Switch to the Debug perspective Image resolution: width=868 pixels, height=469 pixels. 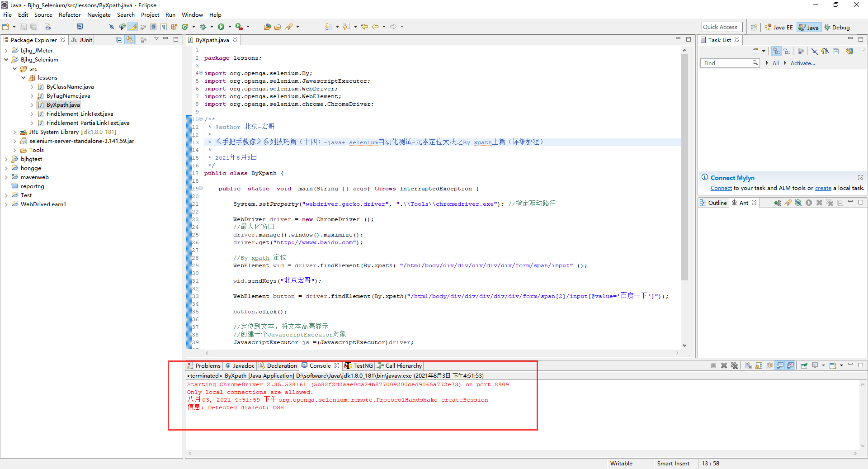coord(837,27)
